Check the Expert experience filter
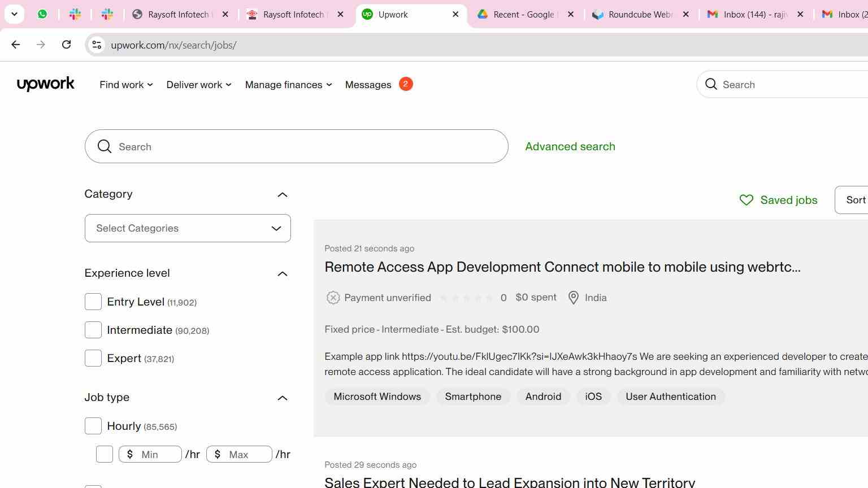The width and height of the screenshot is (868, 488). [x=93, y=358]
